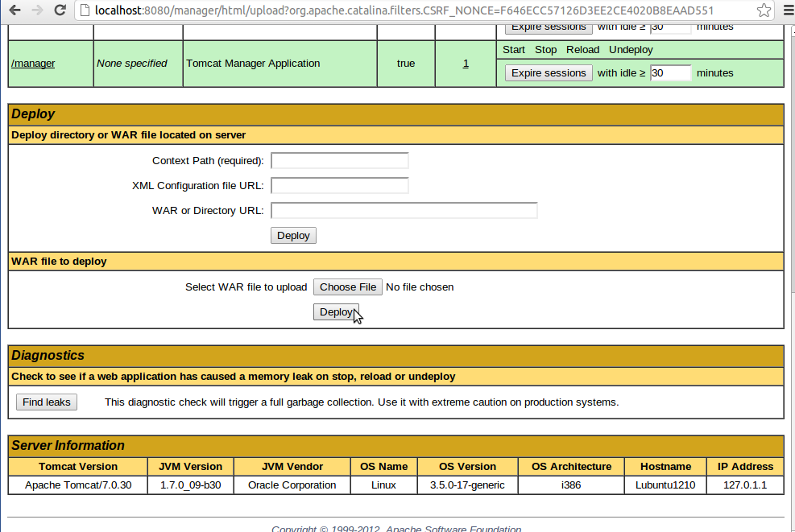Screen dimensions: 795x532
Task: Click the 'Context Path (required):' label
Action: click(208, 161)
